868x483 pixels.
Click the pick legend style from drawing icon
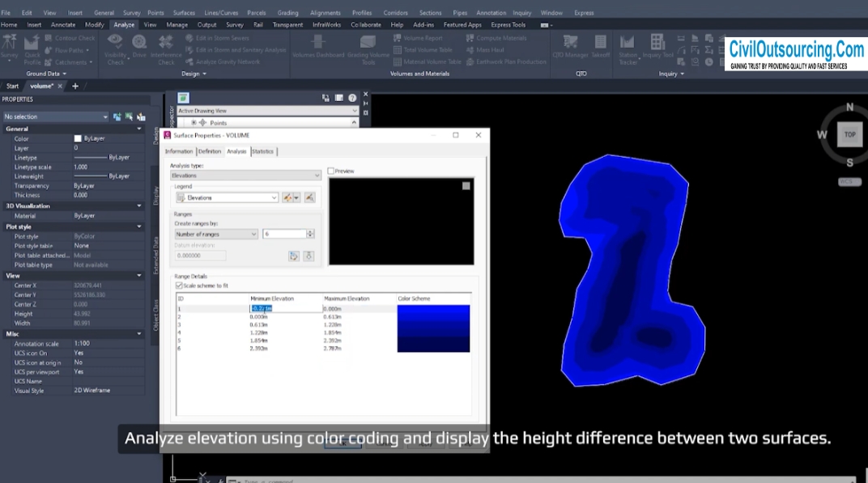pos(309,197)
